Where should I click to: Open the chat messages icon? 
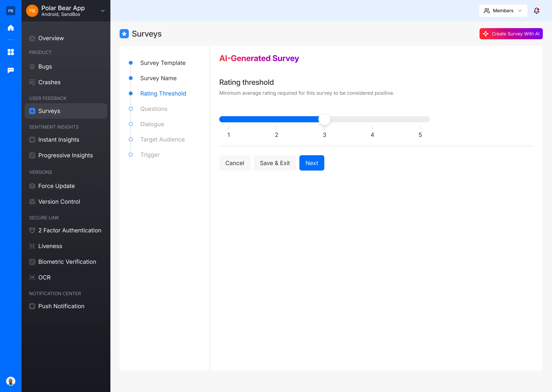pyautogui.click(x=11, y=70)
